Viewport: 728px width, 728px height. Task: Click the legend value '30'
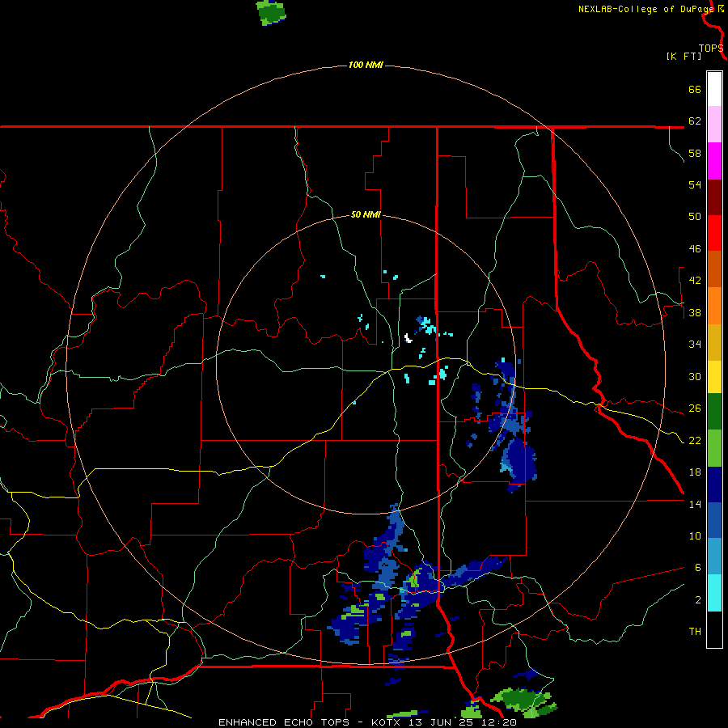coord(695,376)
